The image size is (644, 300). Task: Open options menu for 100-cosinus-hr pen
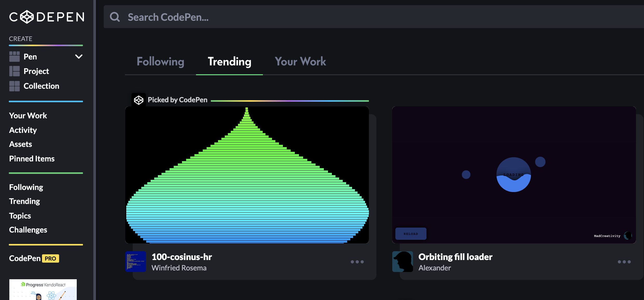click(357, 262)
